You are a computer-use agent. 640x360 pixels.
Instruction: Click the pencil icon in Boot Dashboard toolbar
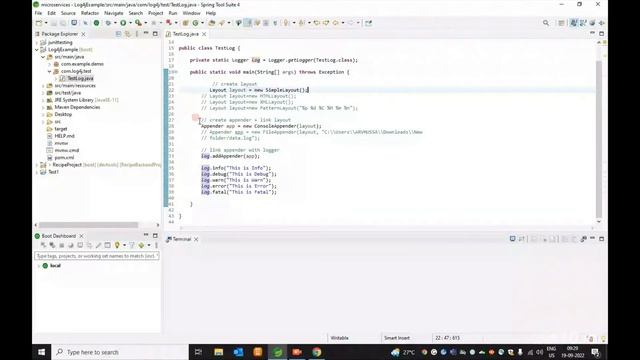coord(98,245)
